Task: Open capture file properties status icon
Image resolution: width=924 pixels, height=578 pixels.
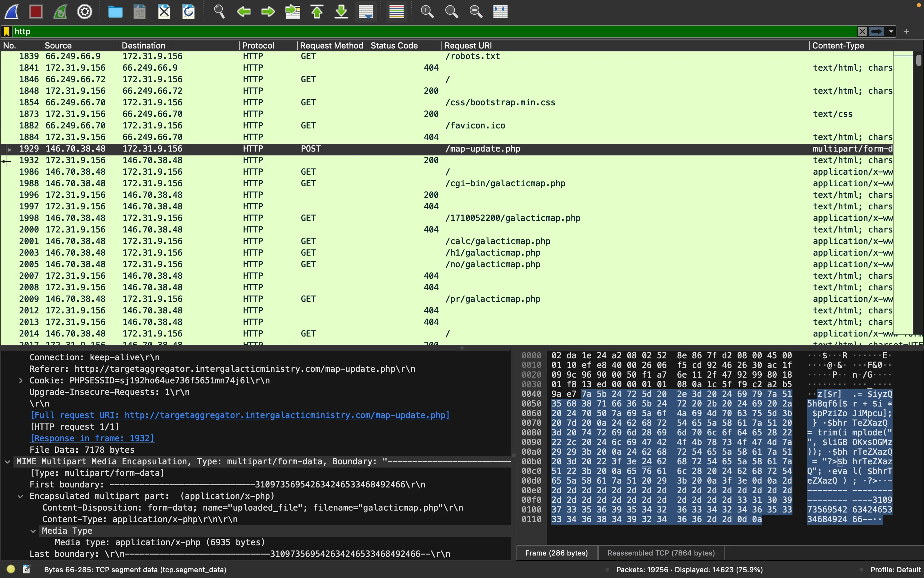Action: [26, 569]
